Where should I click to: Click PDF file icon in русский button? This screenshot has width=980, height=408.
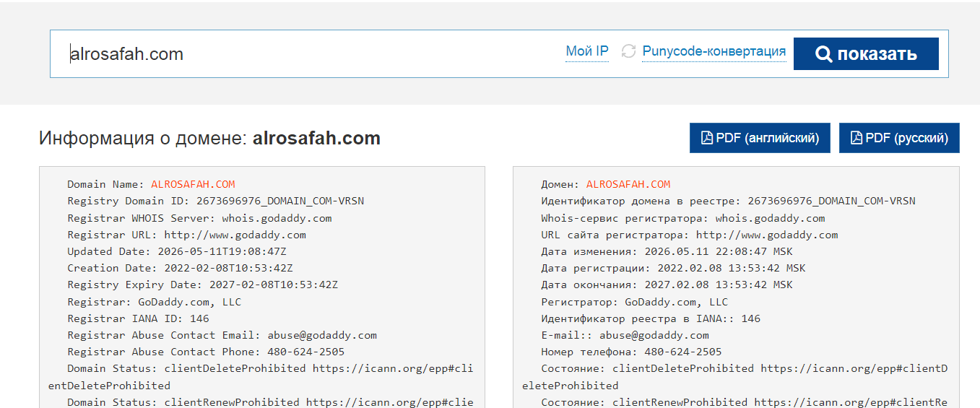pos(857,138)
